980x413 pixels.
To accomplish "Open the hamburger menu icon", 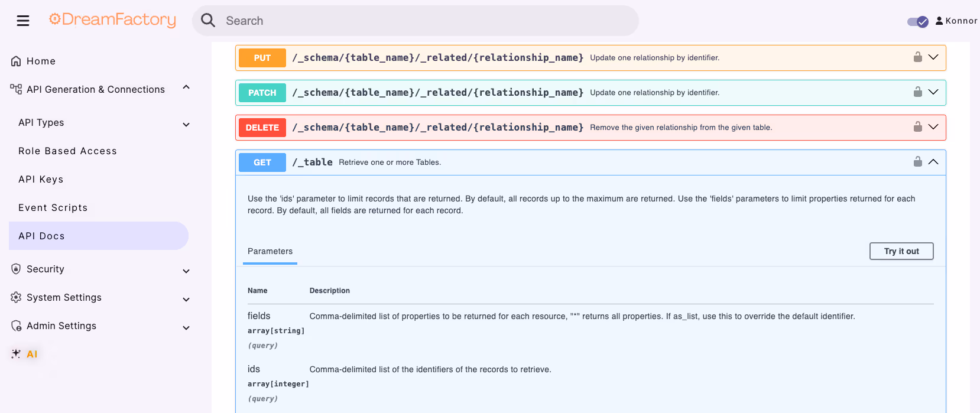I will tap(23, 21).
